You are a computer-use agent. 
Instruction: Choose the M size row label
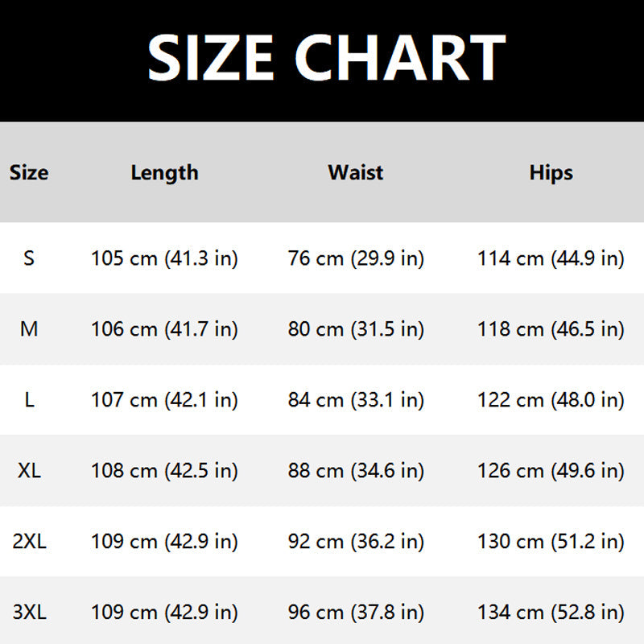pos(29,329)
